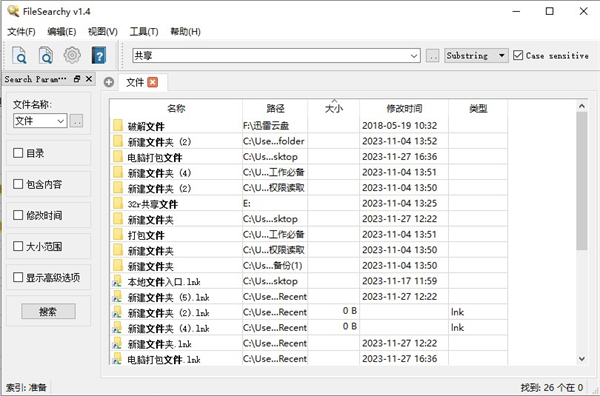This screenshot has width=600, height=396.
Task: Enable the 目录 checkbox
Action: click(x=18, y=153)
